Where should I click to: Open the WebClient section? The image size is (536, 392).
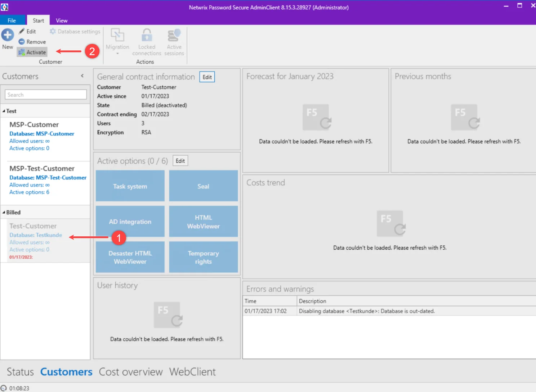click(193, 372)
